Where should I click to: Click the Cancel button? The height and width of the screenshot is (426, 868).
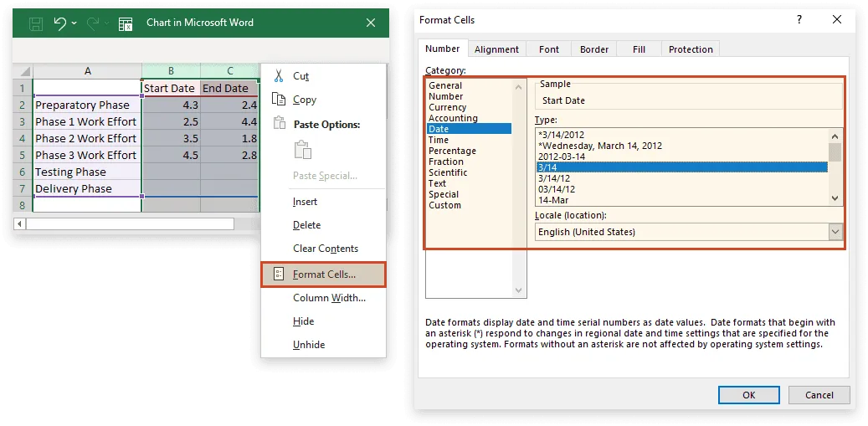click(x=819, y=395)
